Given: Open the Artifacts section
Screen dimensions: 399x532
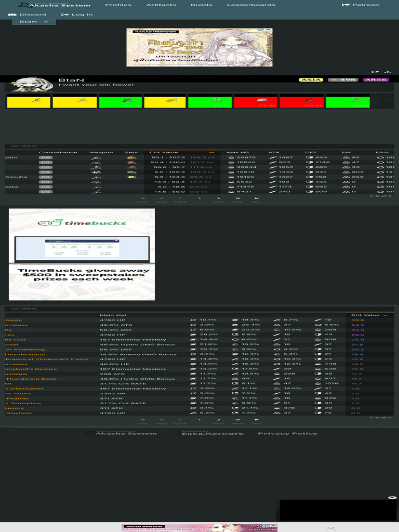Looking at the screenshot, I should (x=161, y=5).
